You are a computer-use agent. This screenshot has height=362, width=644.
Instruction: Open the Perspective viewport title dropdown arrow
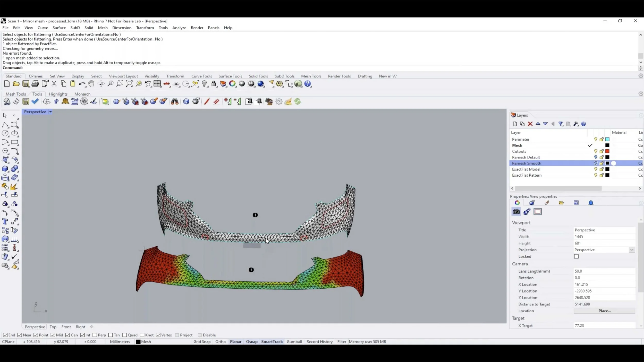point(50,112)
